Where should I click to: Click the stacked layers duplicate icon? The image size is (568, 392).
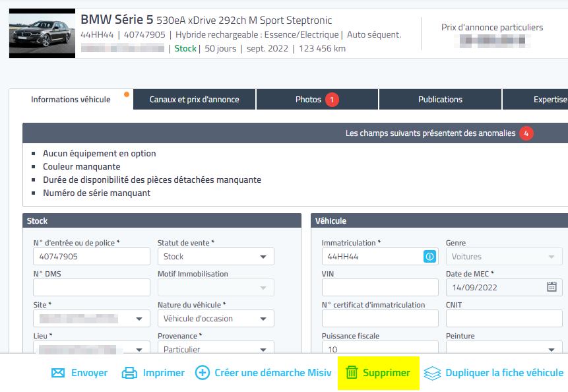tap(432, 373)
